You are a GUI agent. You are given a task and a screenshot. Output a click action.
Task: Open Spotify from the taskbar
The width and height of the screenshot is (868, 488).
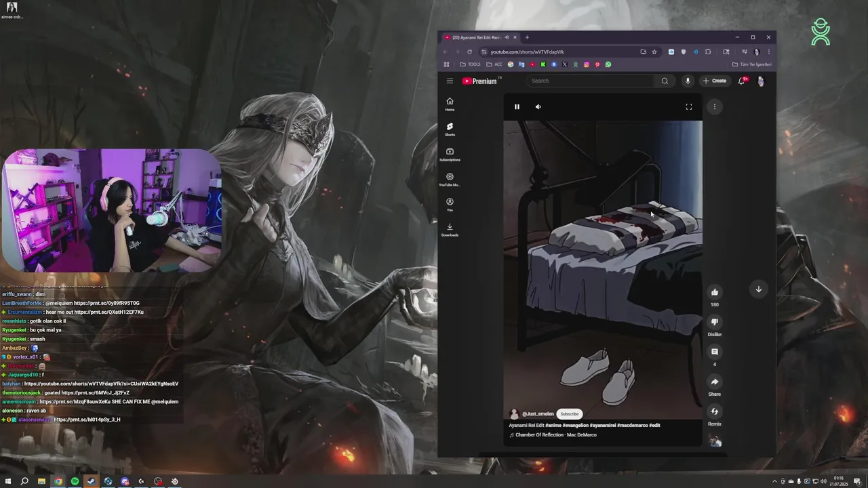click(x=75, y=481)
